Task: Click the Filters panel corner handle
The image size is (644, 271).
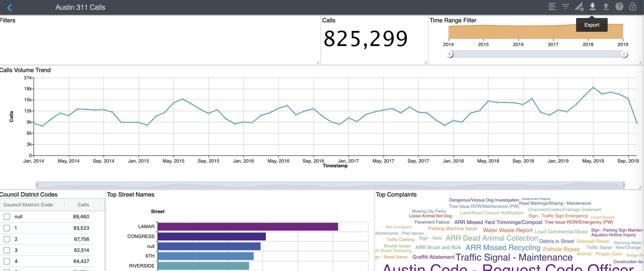Action: [318, 62]
